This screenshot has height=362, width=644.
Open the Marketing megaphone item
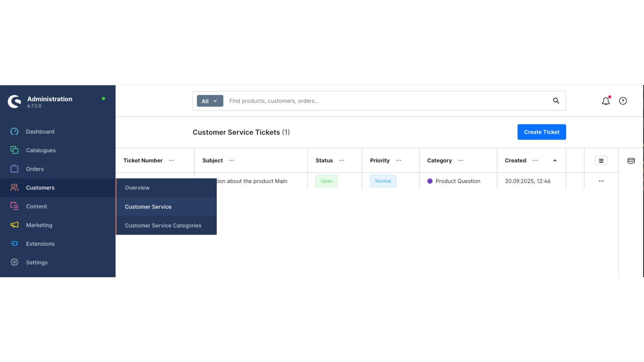(14, 225)
